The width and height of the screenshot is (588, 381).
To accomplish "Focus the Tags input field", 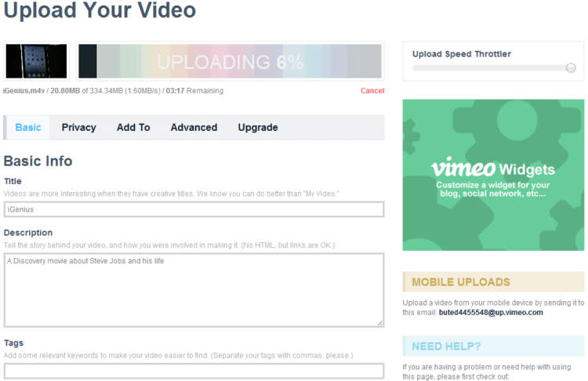I will [194, 371].
